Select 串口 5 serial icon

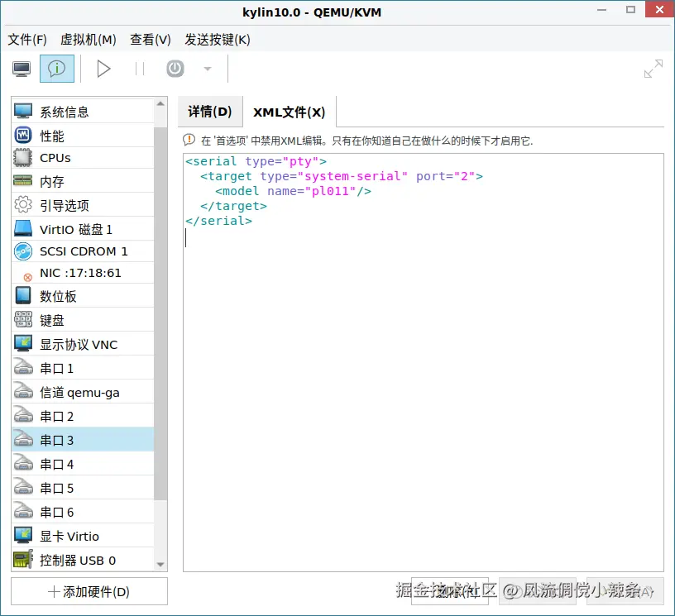point(23,488)
